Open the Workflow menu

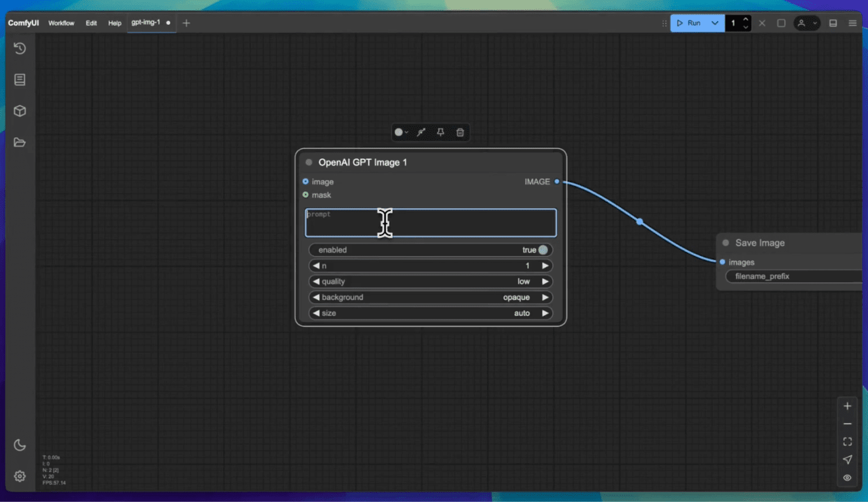tap(61, 23)
